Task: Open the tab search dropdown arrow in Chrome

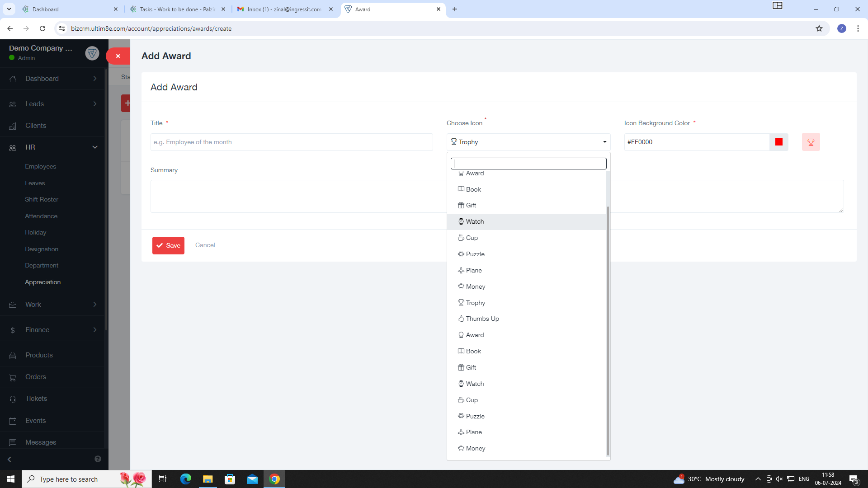Action: coord(9,9)
